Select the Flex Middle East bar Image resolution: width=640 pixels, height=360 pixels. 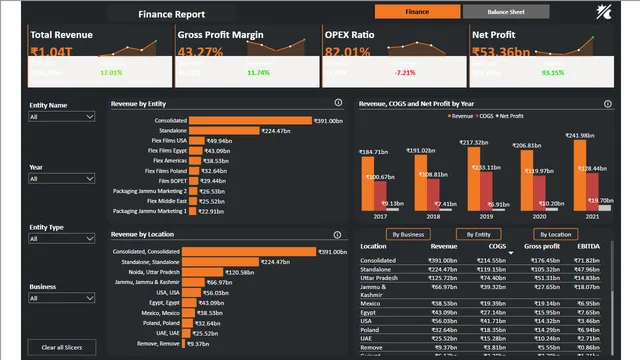(193, 201)
